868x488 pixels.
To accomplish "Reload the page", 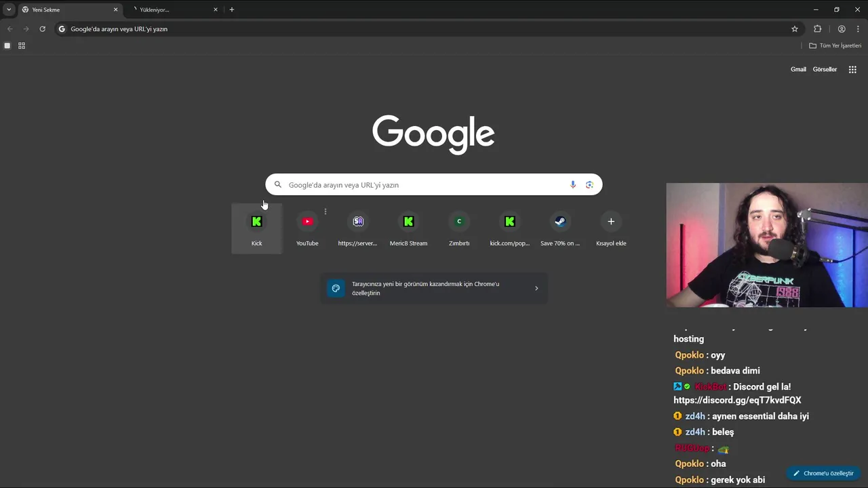I will 42,29.
